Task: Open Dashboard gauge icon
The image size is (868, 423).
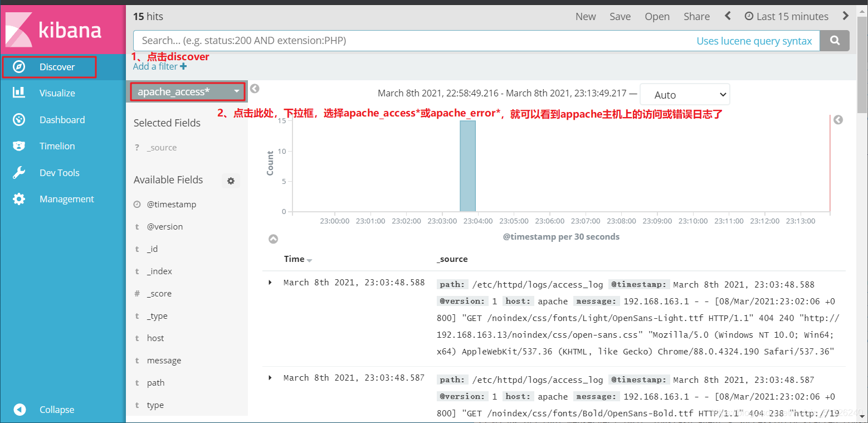Action: pos(19,119)
